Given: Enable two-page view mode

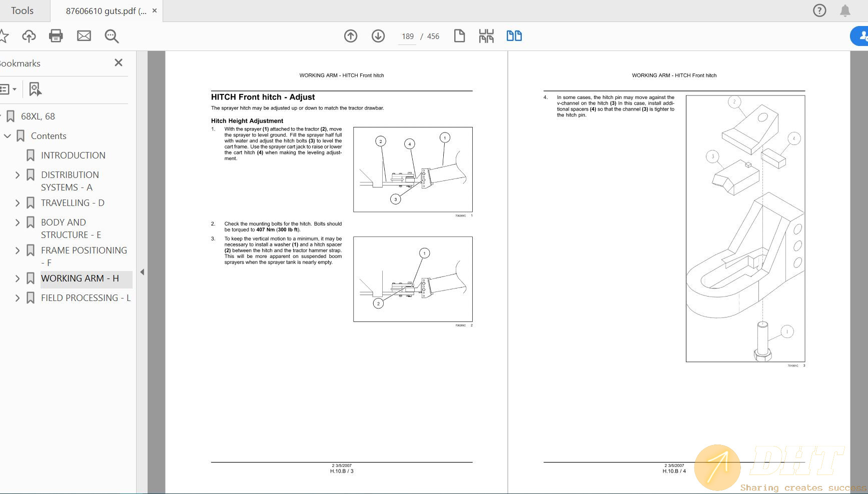Looking at the screenshot, I should click(514, 36).
